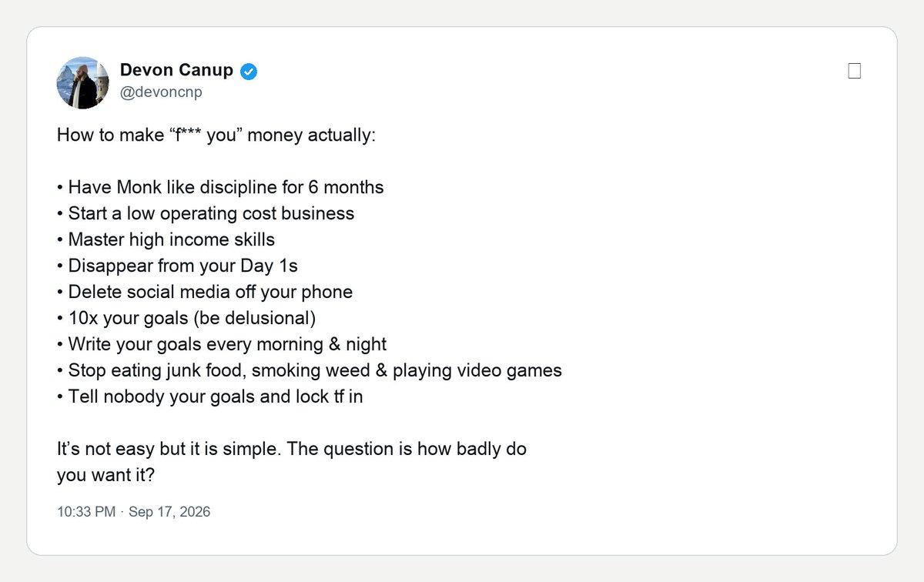924x582 pixels.
Task: Click the Delete social media bullet
Action: pos(205,292)
